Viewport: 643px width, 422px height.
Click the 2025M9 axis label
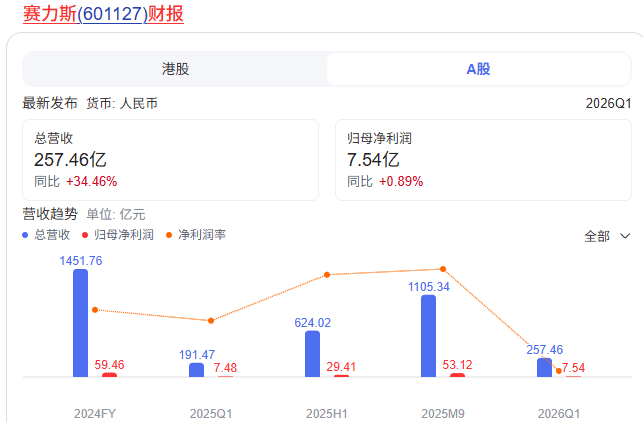point(443,413)
